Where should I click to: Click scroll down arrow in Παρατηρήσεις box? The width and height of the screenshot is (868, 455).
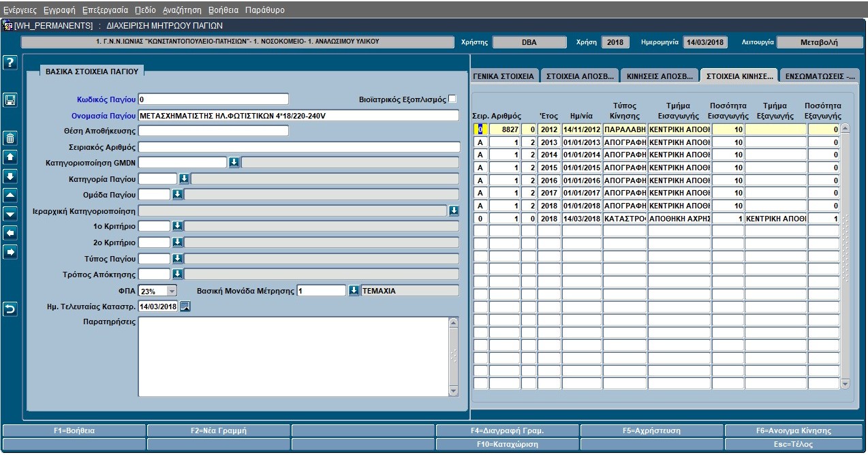click(454, 391)
